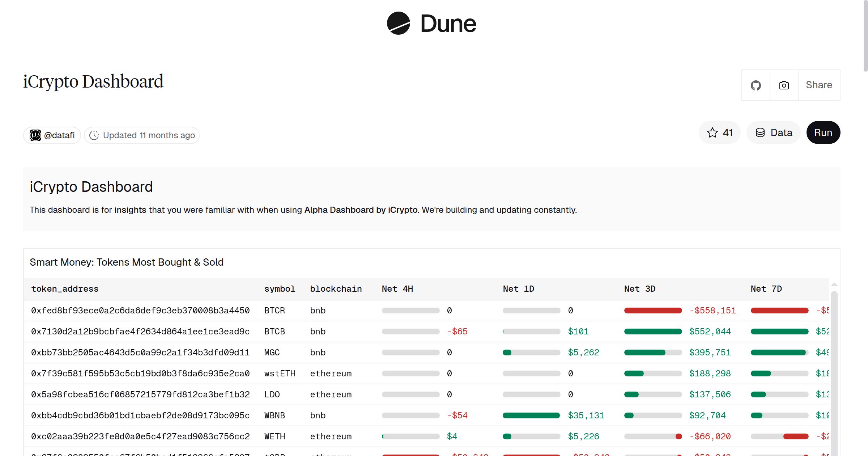868x456 pixels.
Task: Click WBNB green Net 1D progress bar
Action: point(532,415)
